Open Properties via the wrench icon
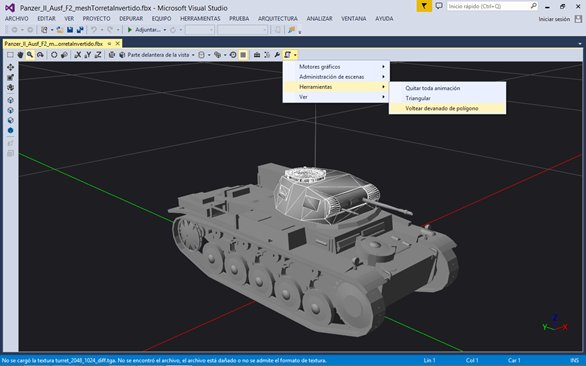Screen dimensions: 586x366 277,55
